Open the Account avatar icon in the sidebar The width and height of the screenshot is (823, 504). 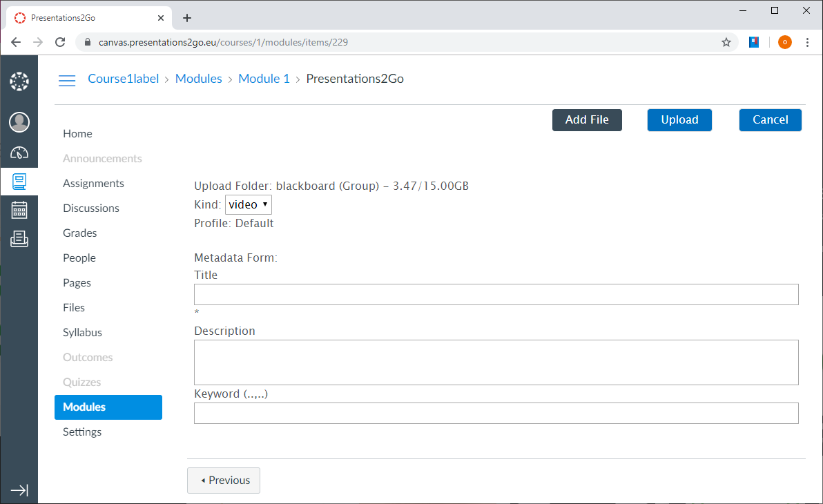click(19, 122)
